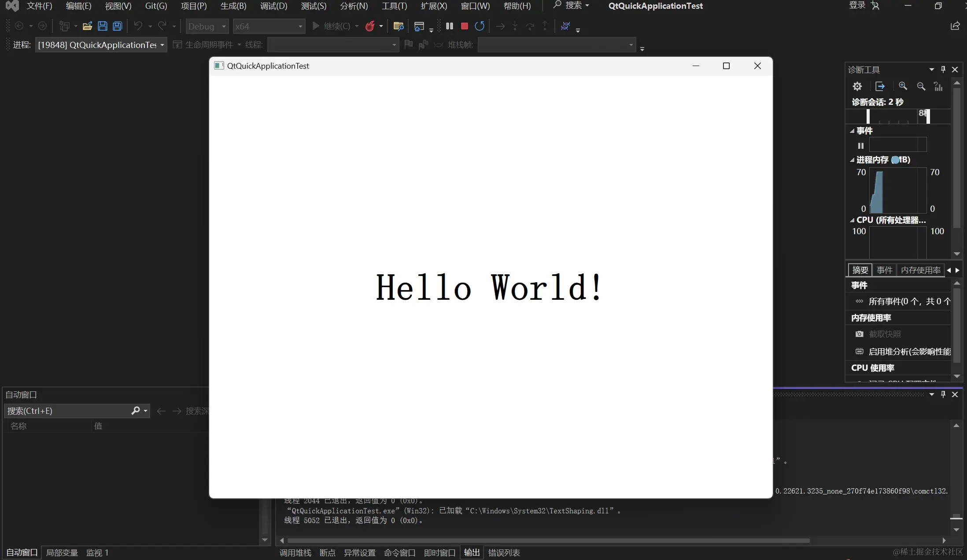The height and width of the screenshot is (560, 967).
Task: Switch to the 调用堆栈 tab
Action: (295, 553)
